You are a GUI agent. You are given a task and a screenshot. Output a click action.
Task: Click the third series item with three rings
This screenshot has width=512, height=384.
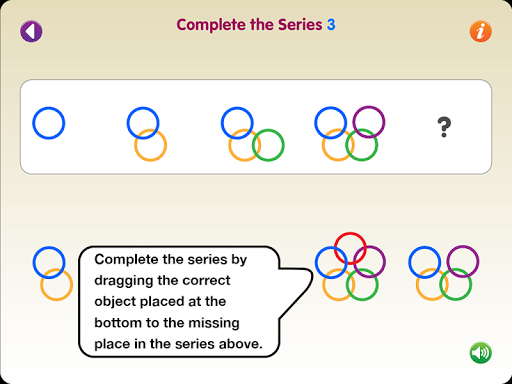[252, 134]
